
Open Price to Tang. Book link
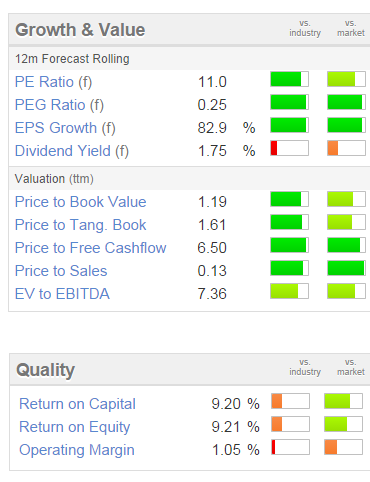[x=80, y=225]
